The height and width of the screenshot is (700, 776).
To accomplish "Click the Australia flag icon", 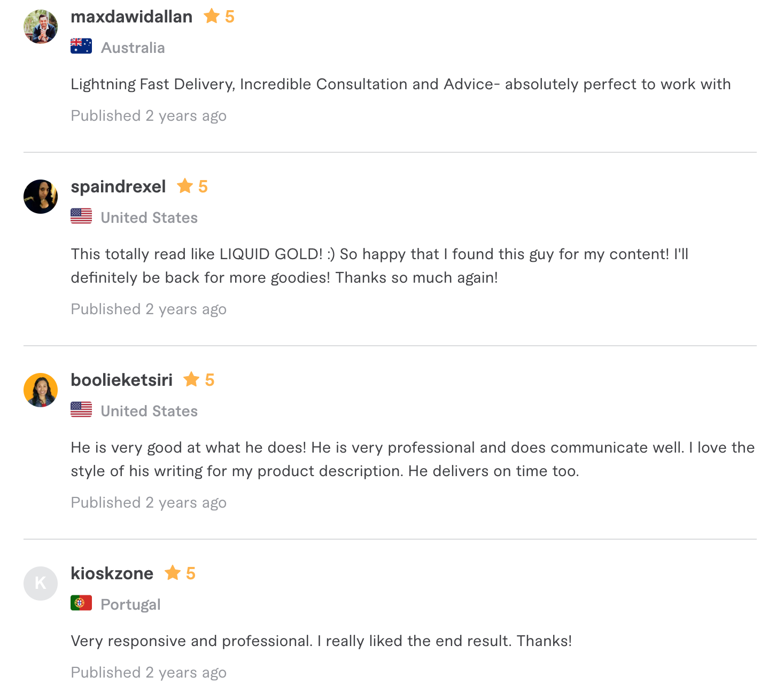I will click(x=81, y=46).
